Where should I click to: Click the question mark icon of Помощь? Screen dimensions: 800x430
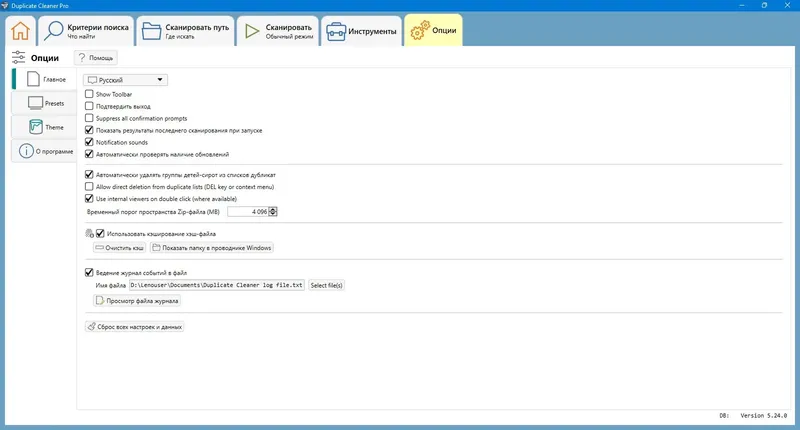(82, 58)
